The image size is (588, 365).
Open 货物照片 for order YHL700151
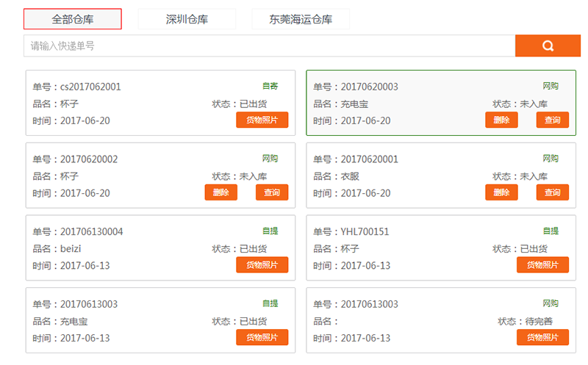point(542,264)
